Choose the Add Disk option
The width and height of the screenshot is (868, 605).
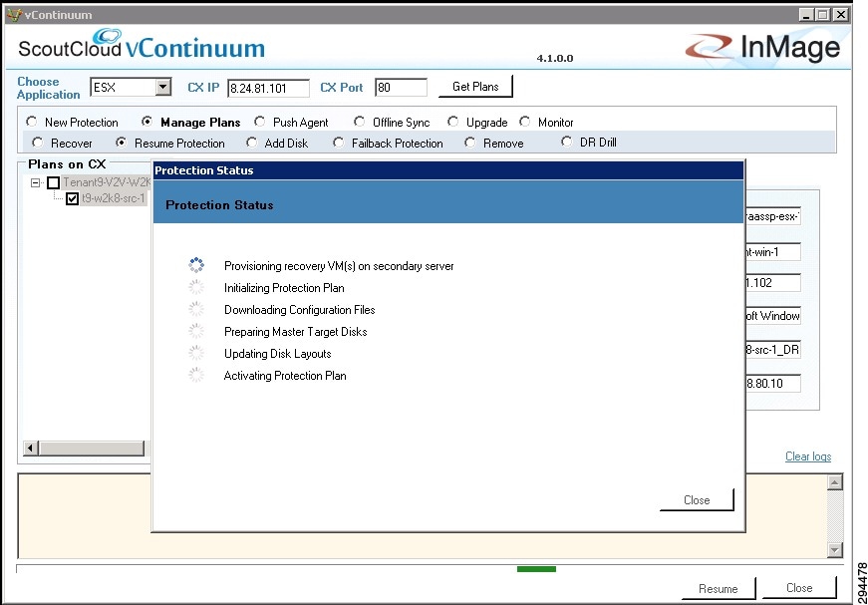[251, 143]
